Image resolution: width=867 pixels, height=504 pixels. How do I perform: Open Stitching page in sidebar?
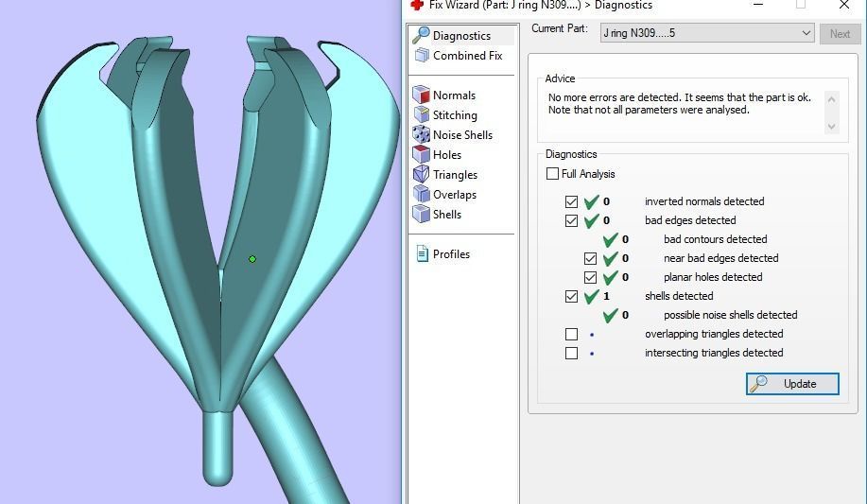click(455, 115)
